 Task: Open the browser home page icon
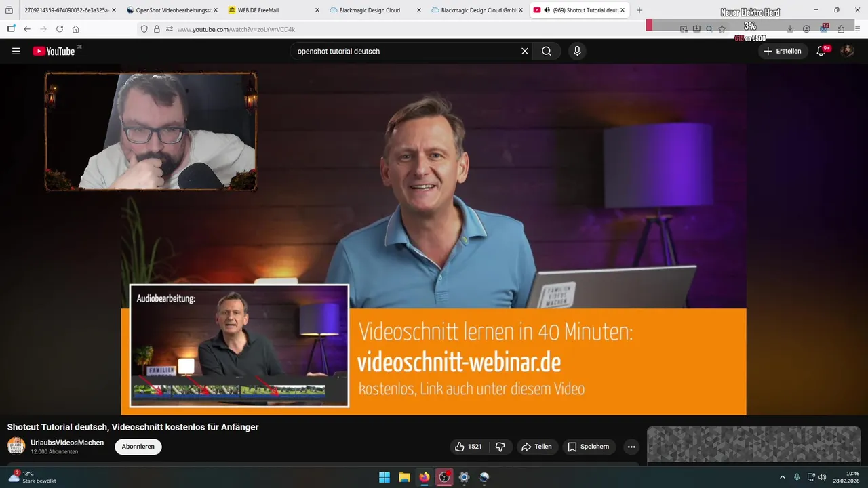76,29
